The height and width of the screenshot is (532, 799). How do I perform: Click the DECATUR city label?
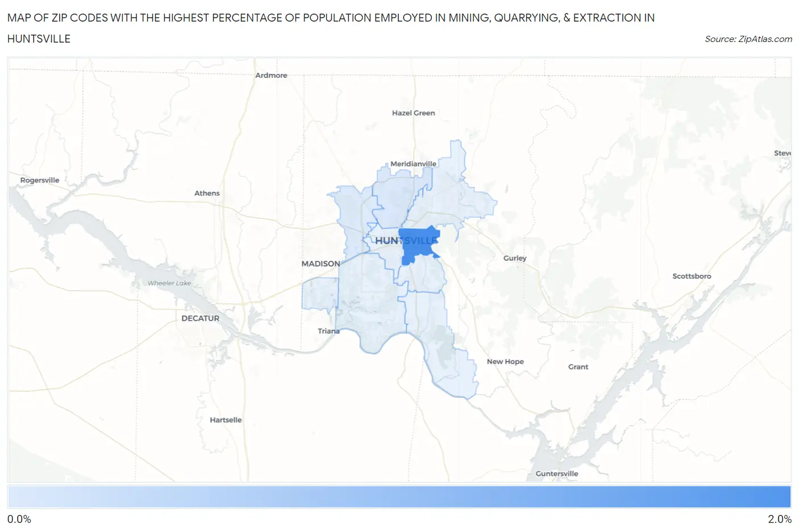(200, 318)
